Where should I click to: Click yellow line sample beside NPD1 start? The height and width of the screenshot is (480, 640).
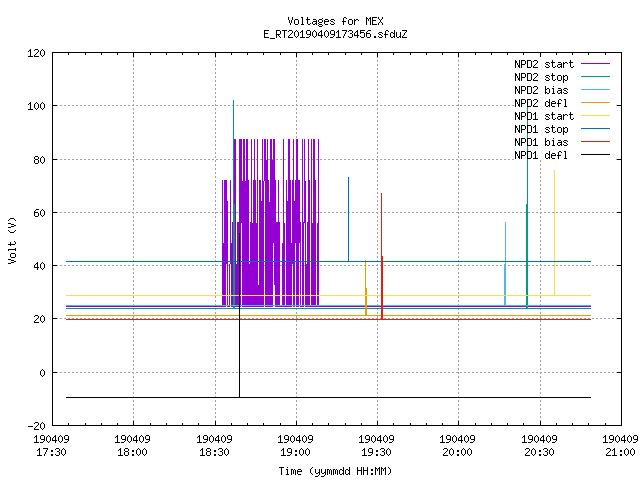[596, 116]
